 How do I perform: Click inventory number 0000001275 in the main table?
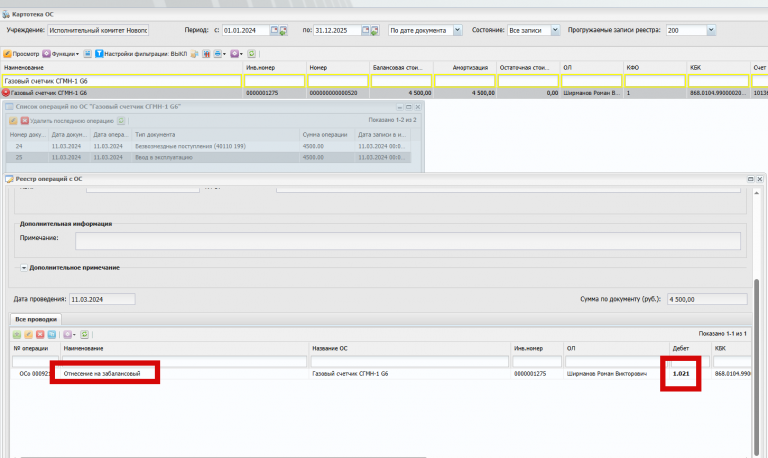pos(262,93)
